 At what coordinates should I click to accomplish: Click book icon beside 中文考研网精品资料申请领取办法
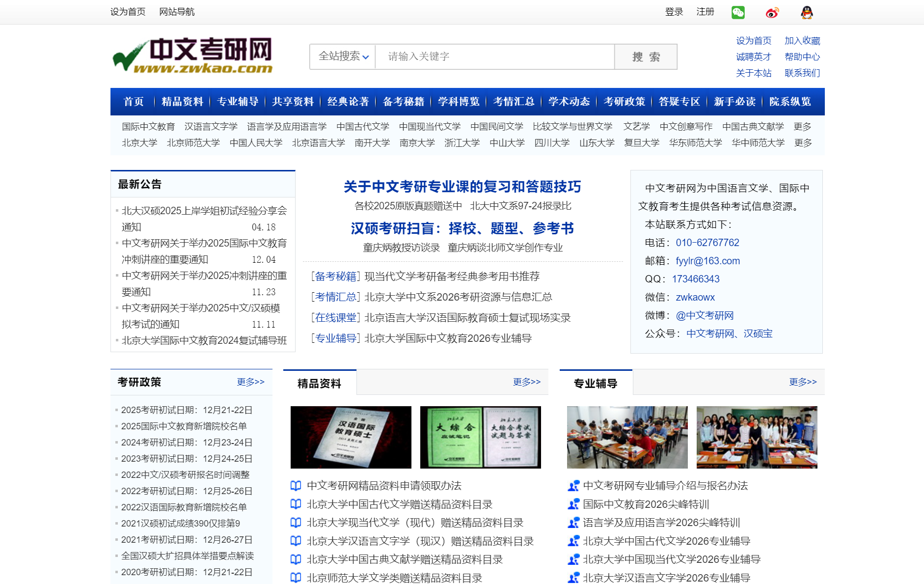tap(296, 486)
